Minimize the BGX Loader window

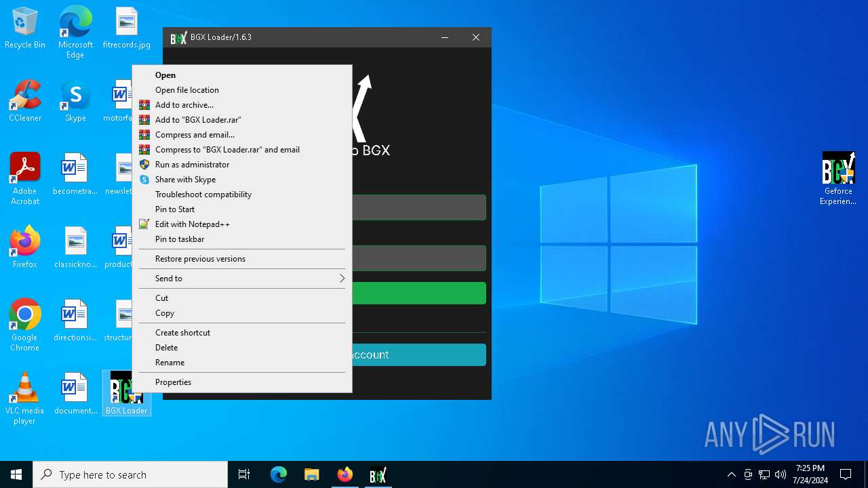(445, 37)
